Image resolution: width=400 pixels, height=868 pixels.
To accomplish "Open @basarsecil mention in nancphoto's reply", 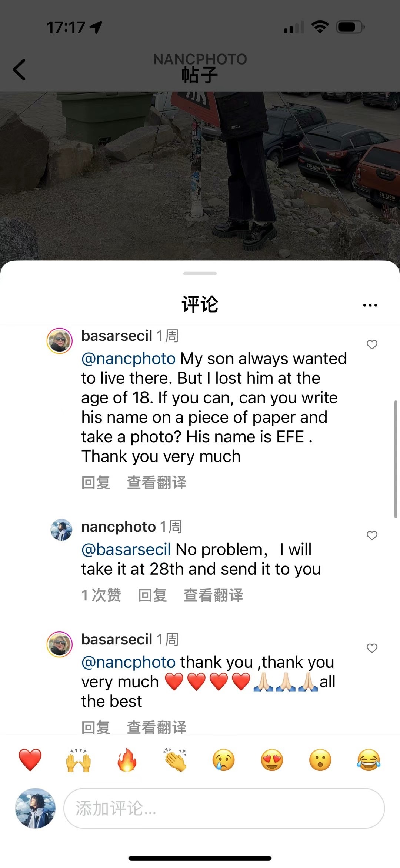I will point(126,549).
